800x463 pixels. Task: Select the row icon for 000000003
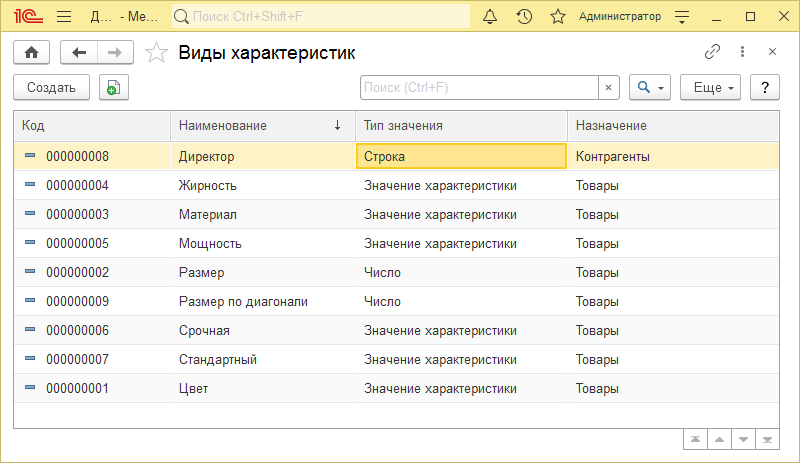[x=30, y=213]
